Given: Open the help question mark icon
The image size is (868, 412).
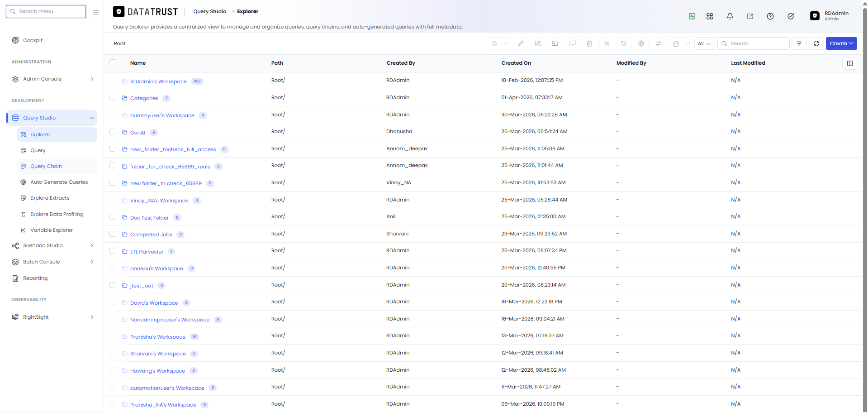Looking at the screenshot, I should coord(770,16).
